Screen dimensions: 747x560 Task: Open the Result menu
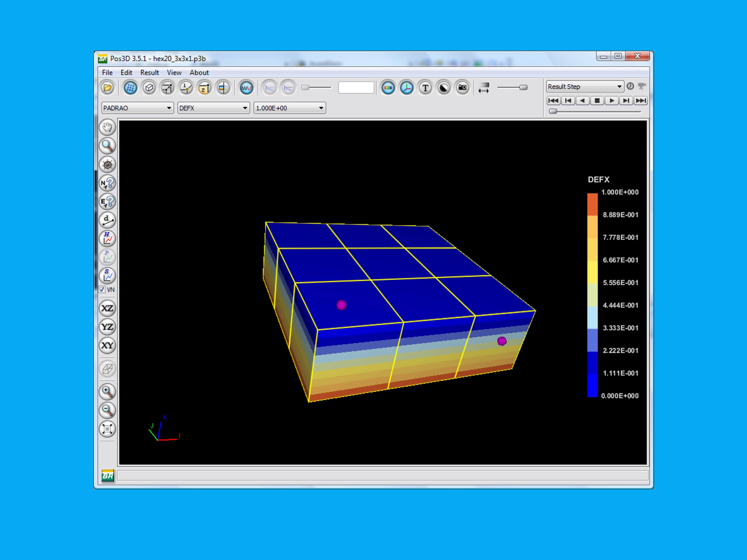click(149, 73)
